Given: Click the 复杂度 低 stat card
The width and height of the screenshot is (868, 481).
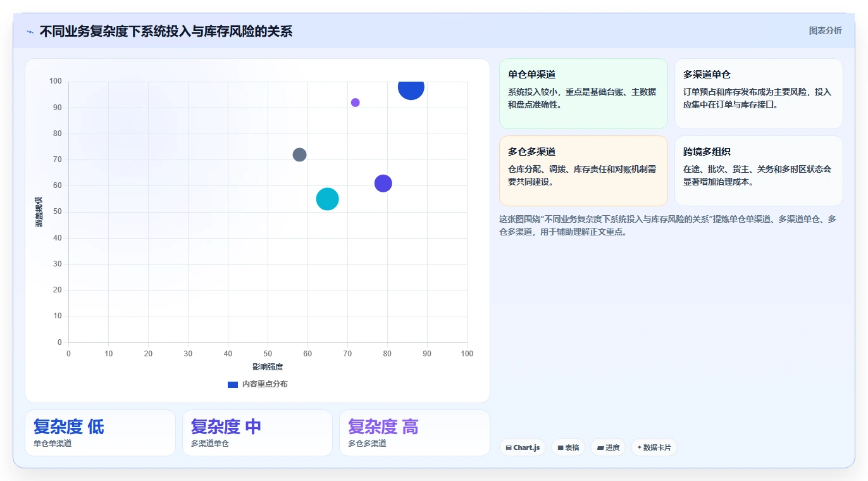Looking at the screenshot, I should click(100, 433).
